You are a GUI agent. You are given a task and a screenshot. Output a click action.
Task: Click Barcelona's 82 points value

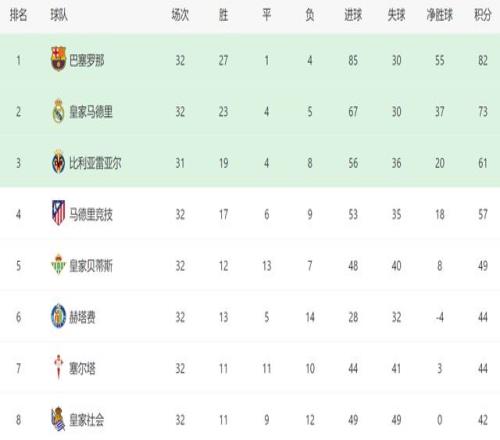point(483,60)
